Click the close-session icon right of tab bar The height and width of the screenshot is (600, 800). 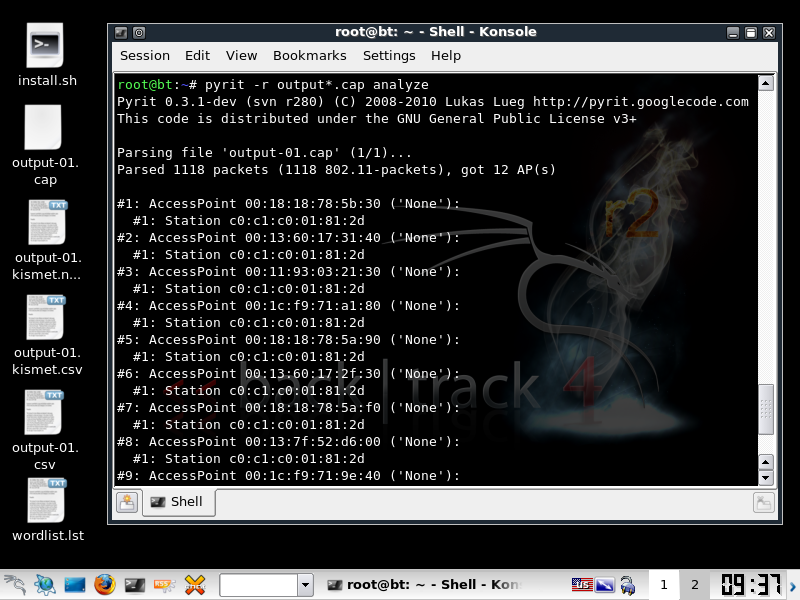pyautogui.click(x=763, y=503)
